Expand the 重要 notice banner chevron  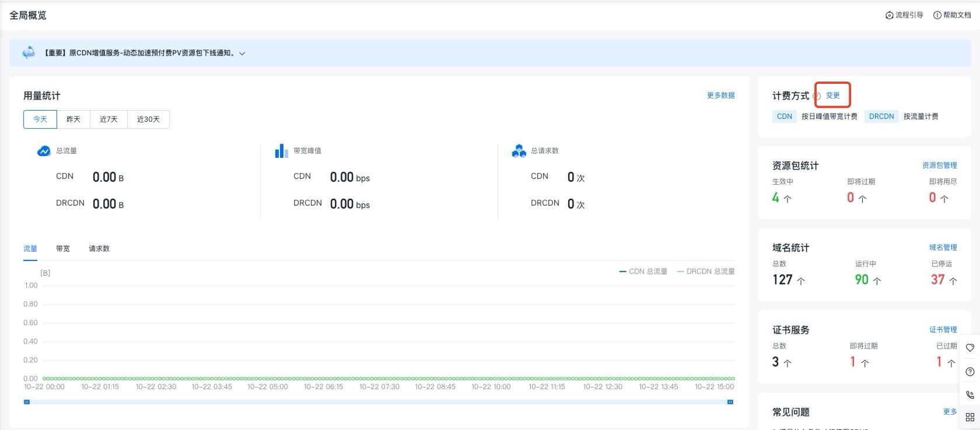pos(242,54)
